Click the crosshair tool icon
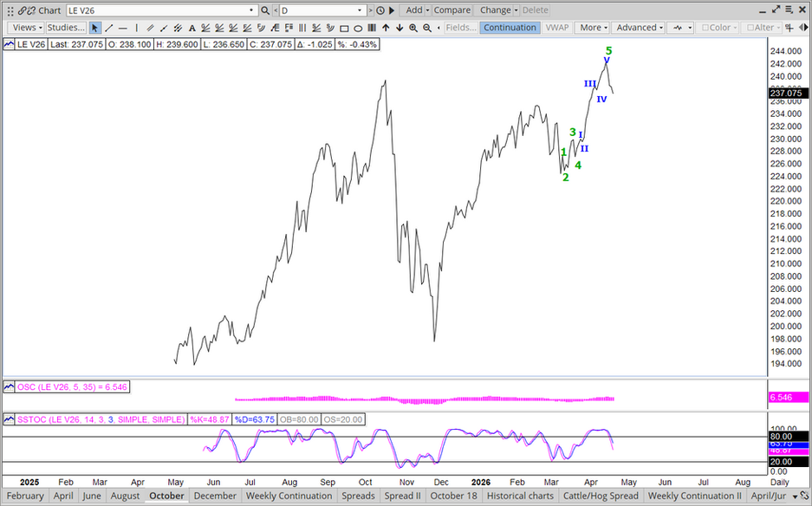This screenshot has height=506, width=812. pos(789,28)
